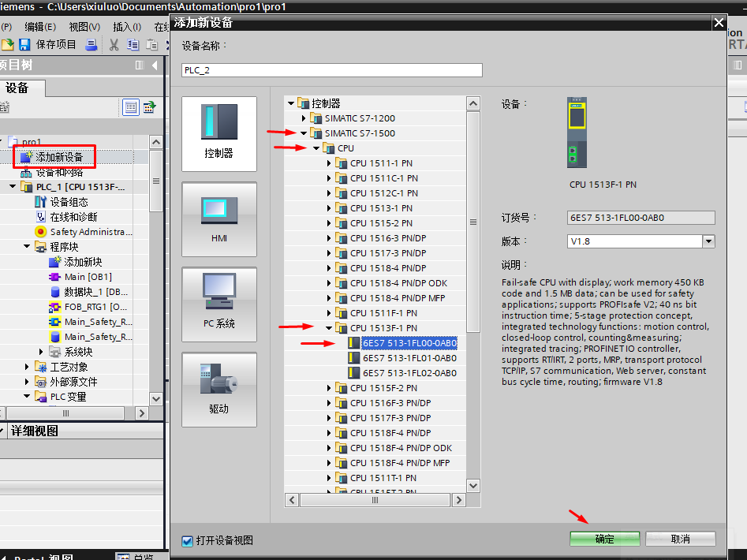Click 添加新设备 in the project tree
This screenshot has height=560, width=747.
(x=58, y=157)
